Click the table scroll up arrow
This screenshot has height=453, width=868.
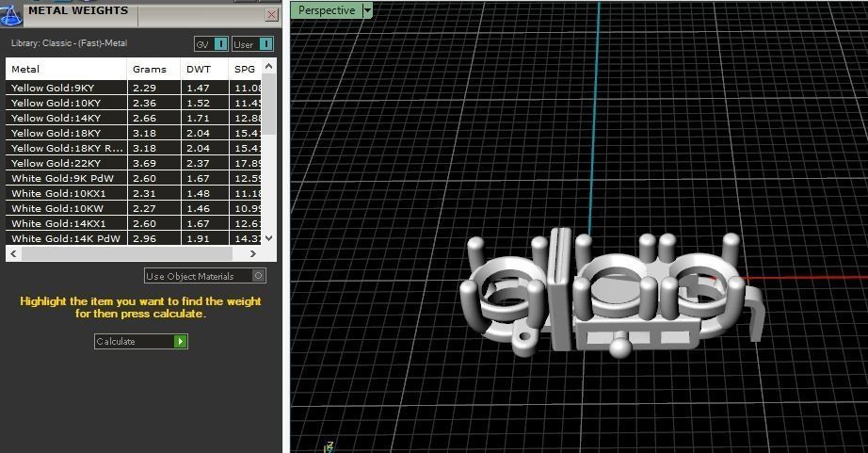[x=269, y=66]
